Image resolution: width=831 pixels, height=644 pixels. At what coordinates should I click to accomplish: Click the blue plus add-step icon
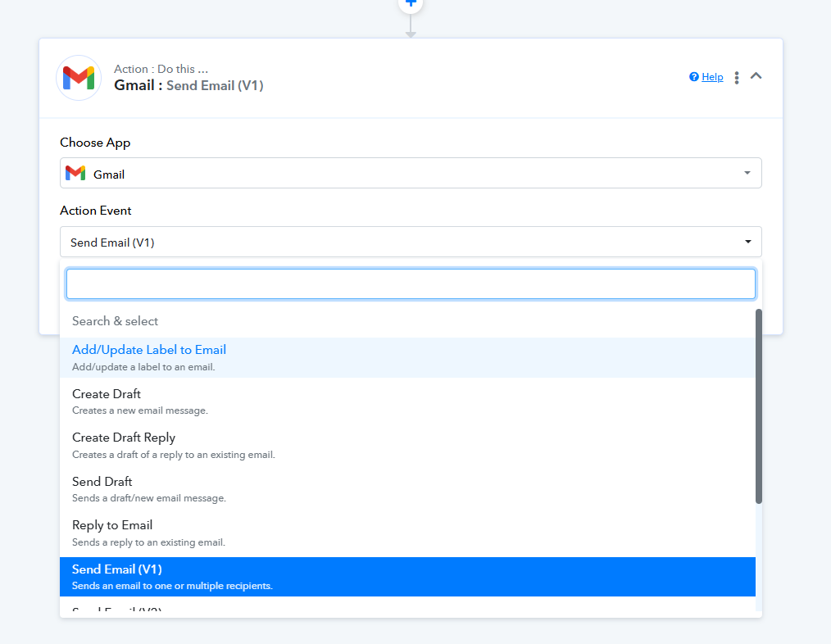[411, 3]
